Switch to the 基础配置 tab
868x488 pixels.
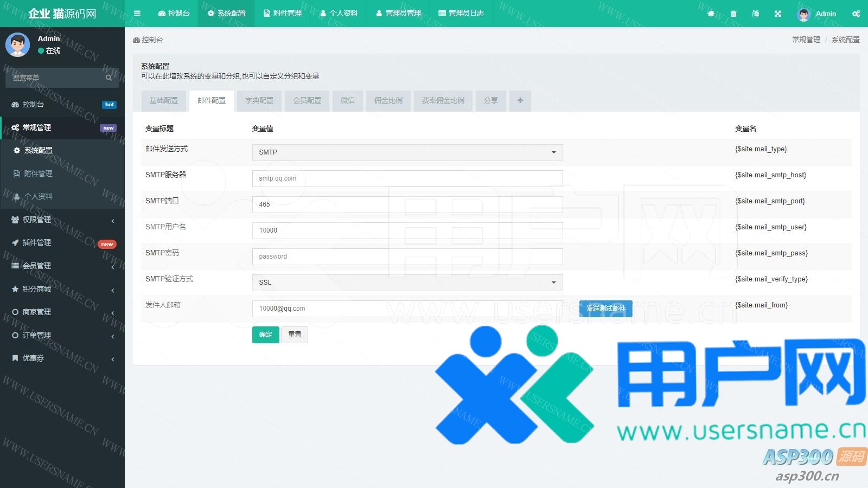click(x=164, y=100)
